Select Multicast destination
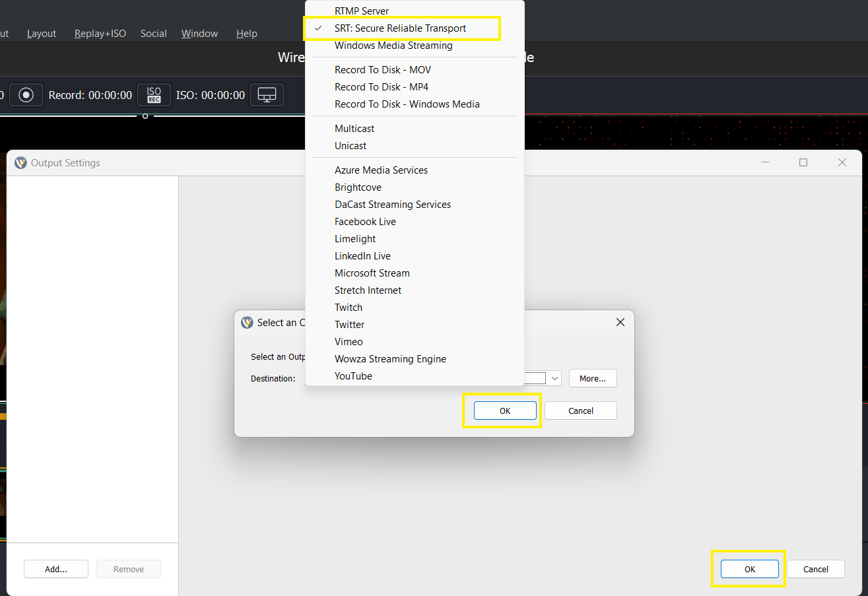The width and height of the screenshot is (868, 596). 415,129
